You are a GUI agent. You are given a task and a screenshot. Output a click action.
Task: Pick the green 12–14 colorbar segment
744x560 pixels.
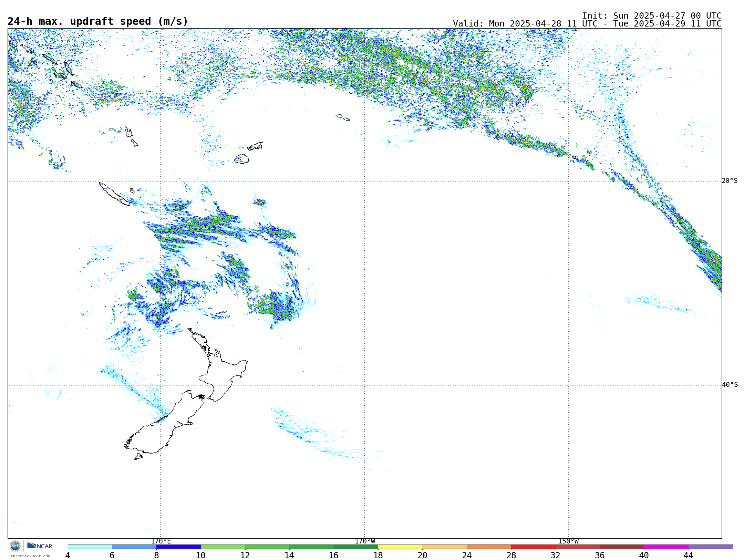click(267, 547)
